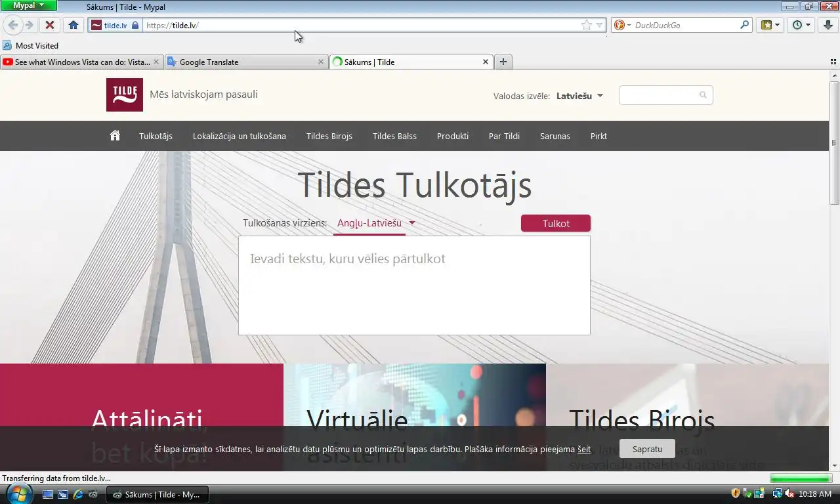Open the Tildes Birojs menu item
Image resolution: width=840 pixels, height=504 pixels.
[x=329, y=136]
